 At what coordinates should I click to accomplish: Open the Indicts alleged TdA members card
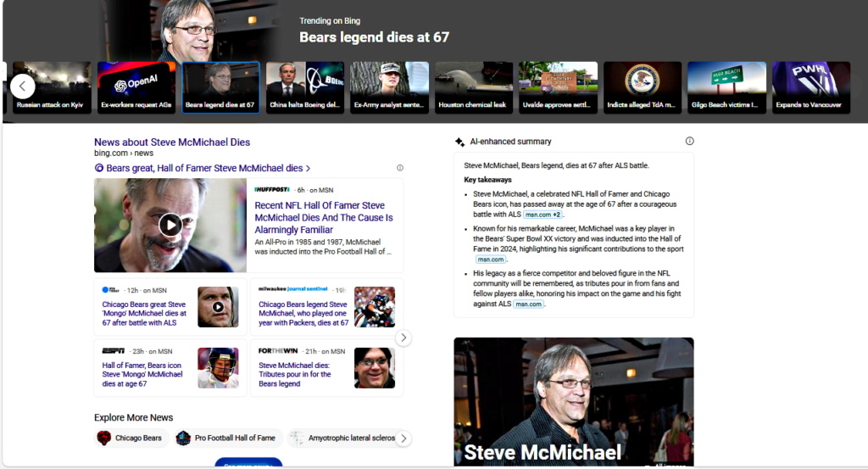[643, 87]
